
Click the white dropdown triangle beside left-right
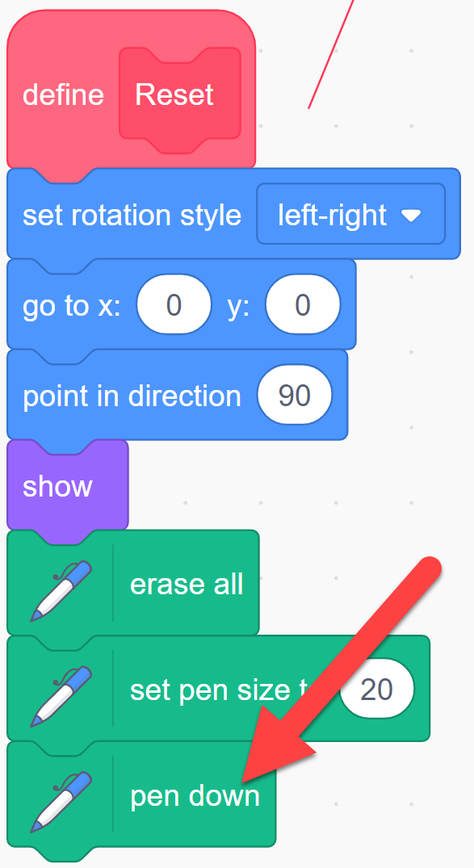click(x=412, y=216)
